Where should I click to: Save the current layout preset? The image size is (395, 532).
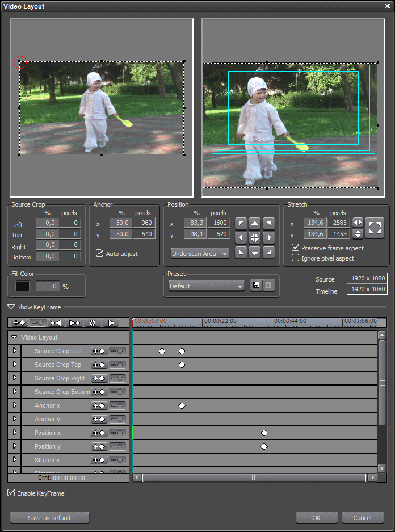pyautogui.click(x=256, y=286)
